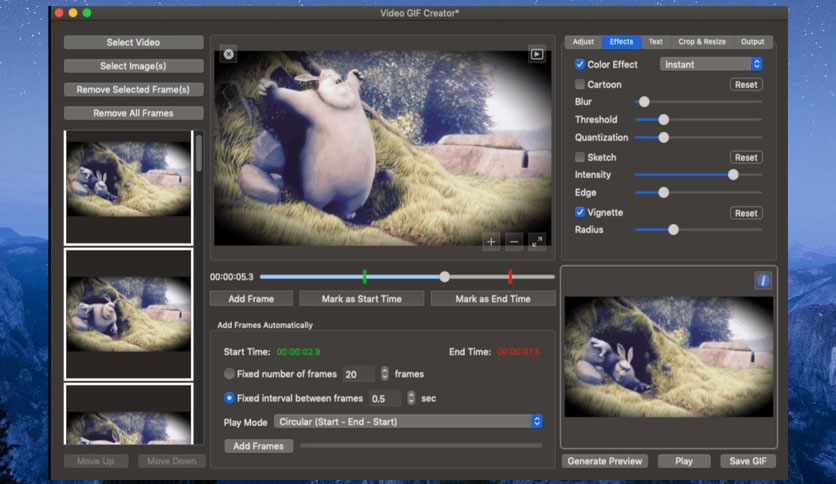Image resolution: width=836 pixels, height=484 pixels.
Task: Enable the Sketch checkbox
Action: pyautogui.click(x=580, y=157)
